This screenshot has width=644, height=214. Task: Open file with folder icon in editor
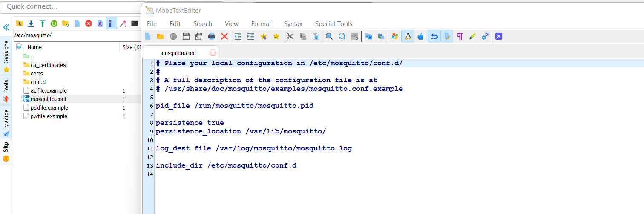[x=161, y=36]
